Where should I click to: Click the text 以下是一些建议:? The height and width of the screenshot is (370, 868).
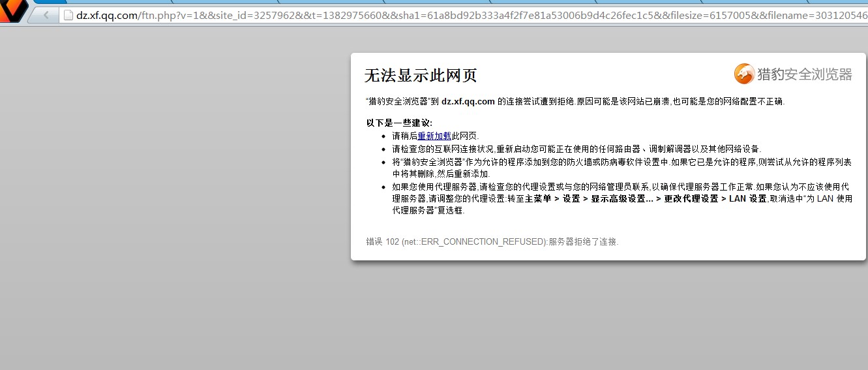pos(399,122)
